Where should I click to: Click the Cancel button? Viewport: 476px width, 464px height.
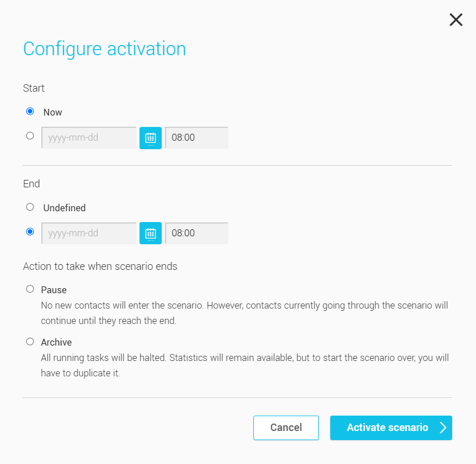coord(286,428)
